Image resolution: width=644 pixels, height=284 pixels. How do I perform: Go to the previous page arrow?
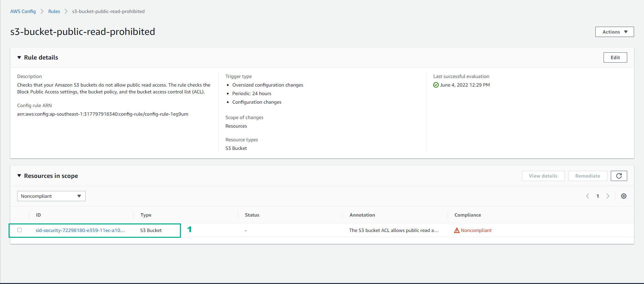[x=587, y=196]
